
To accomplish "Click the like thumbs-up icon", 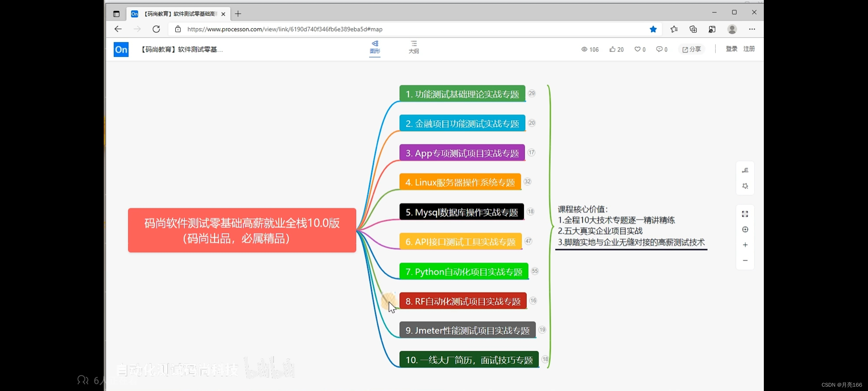I will pos(612,49).
